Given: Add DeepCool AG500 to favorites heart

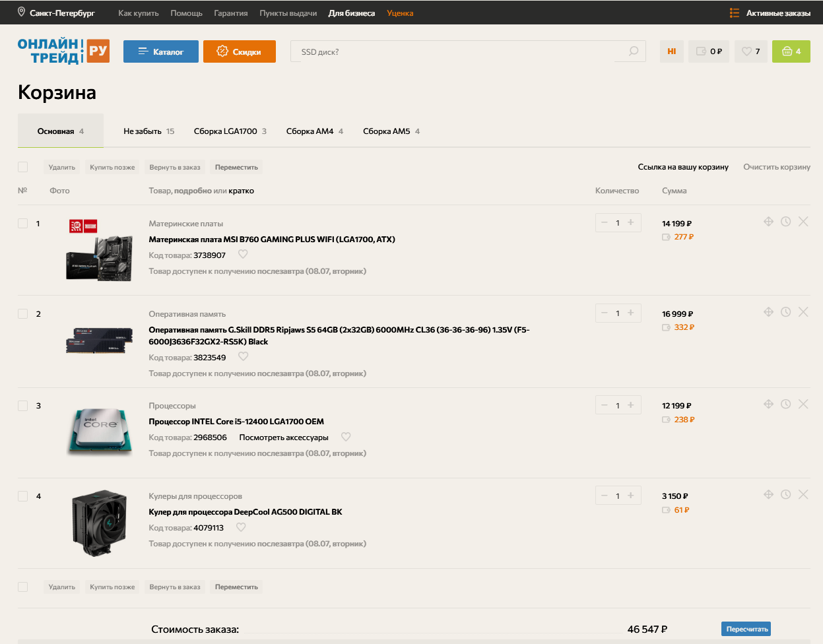Looking at the screenshot, I should pyautogui.click(x=241, y=527).
